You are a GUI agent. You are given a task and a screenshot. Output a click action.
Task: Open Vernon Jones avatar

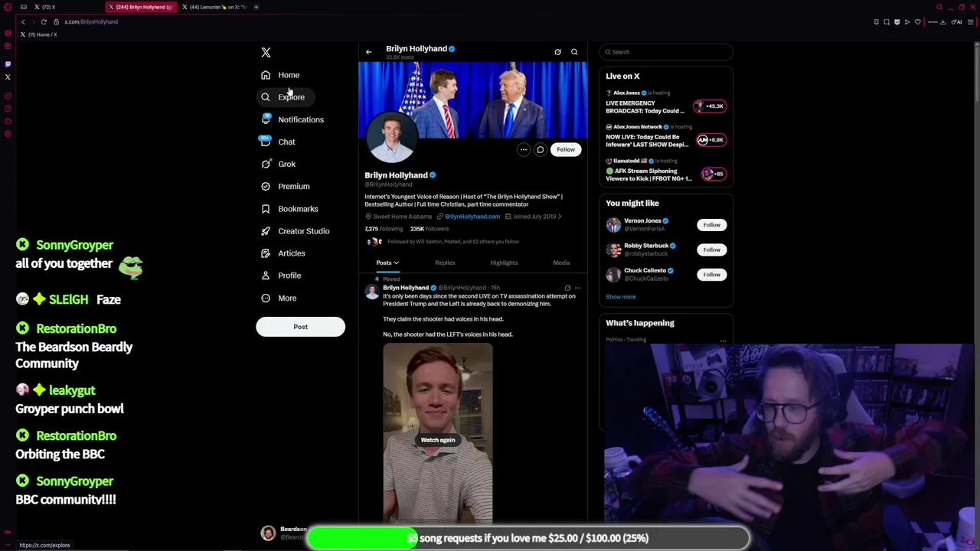point(613,225)
